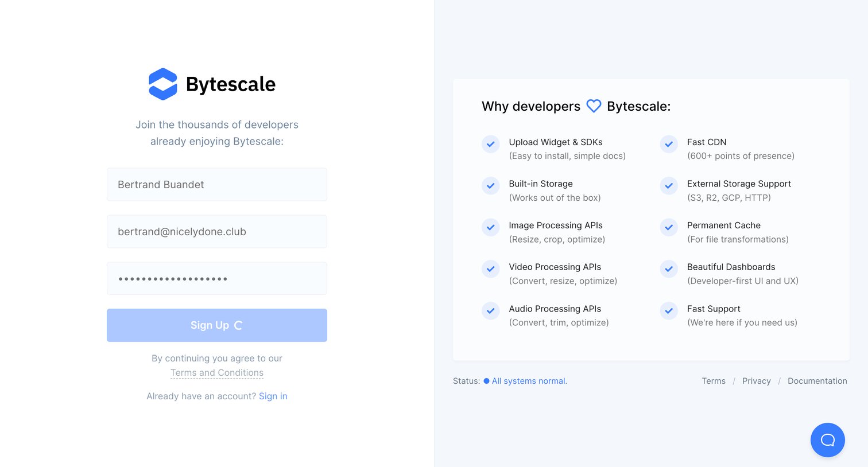Viewport: 868px width, 467px height.
Task: Click the 'Image Processing APIs' title
Action: tap(556, 225)
